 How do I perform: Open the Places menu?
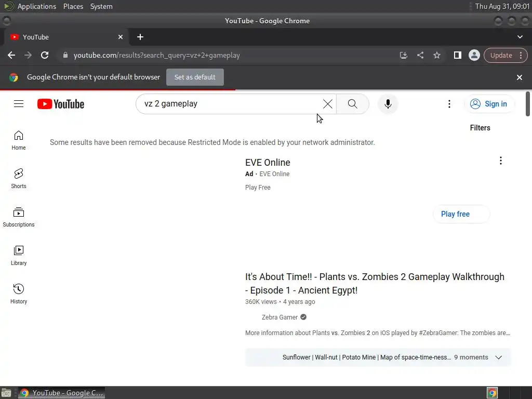tap(73, 6)
